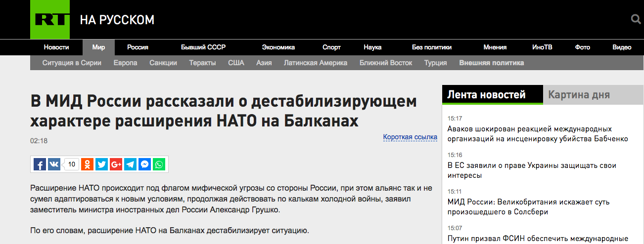Click paragraph starting Расширение НАТО происходит
Screen dimensions: 644x244
(x=231, y=199)
